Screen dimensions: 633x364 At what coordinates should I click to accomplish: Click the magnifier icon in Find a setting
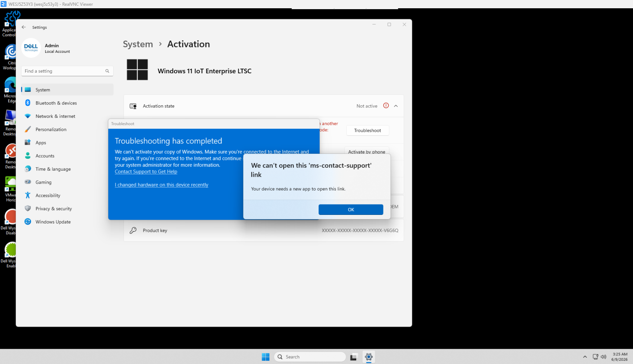[x=107, y=71]
